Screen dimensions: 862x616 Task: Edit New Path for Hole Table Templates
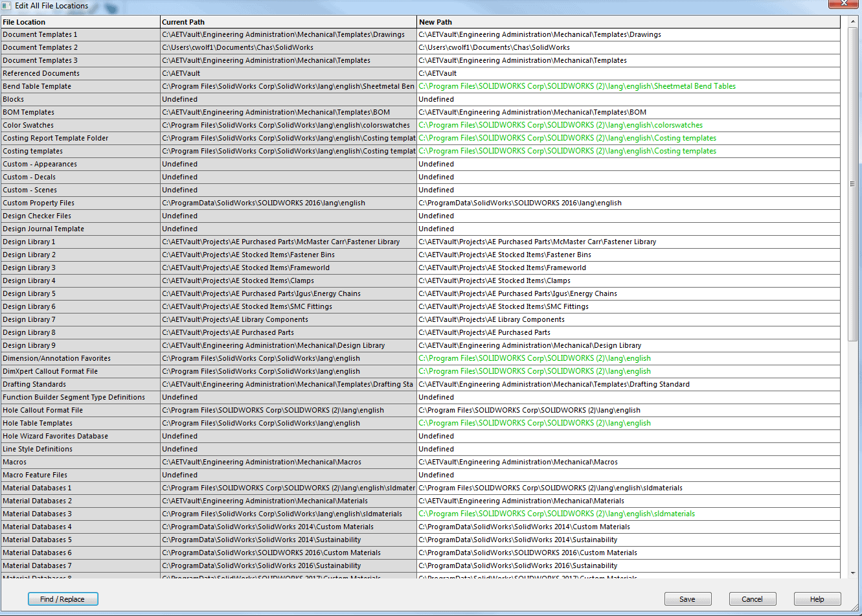(x=628, y=423)
